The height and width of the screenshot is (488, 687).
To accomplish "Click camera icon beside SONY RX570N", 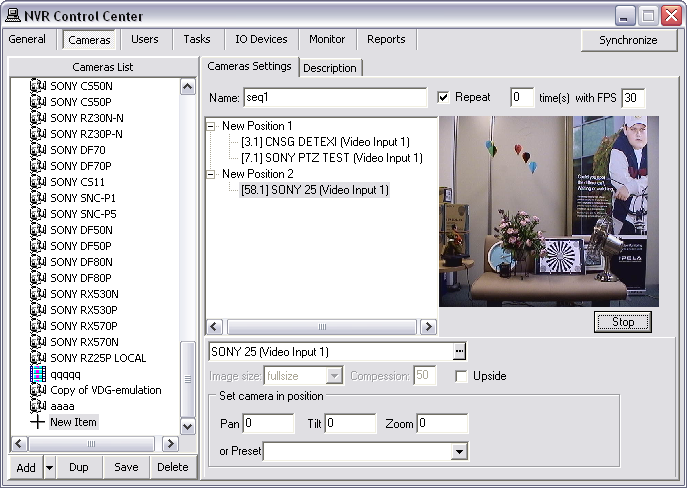I will [x=38, y=342].
